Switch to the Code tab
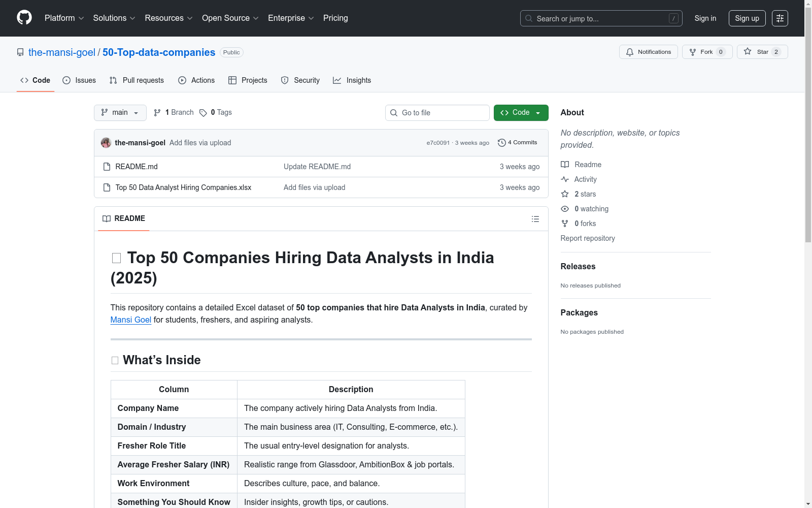Viewport: 812px width, 508px height. pos(36,80)
